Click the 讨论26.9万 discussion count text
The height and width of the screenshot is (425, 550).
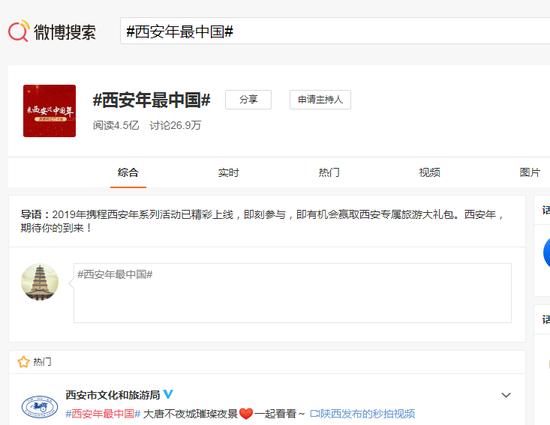pos(175,125)
